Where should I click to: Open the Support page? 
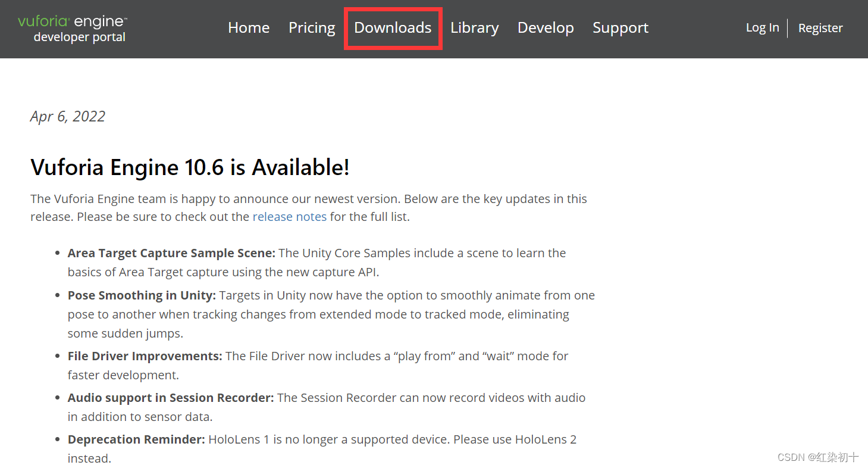(x=621, y=28)
